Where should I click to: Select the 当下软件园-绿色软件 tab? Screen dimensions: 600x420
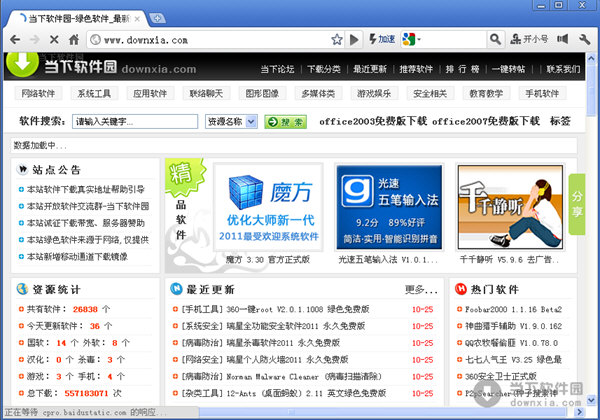(x=79, y=18)
